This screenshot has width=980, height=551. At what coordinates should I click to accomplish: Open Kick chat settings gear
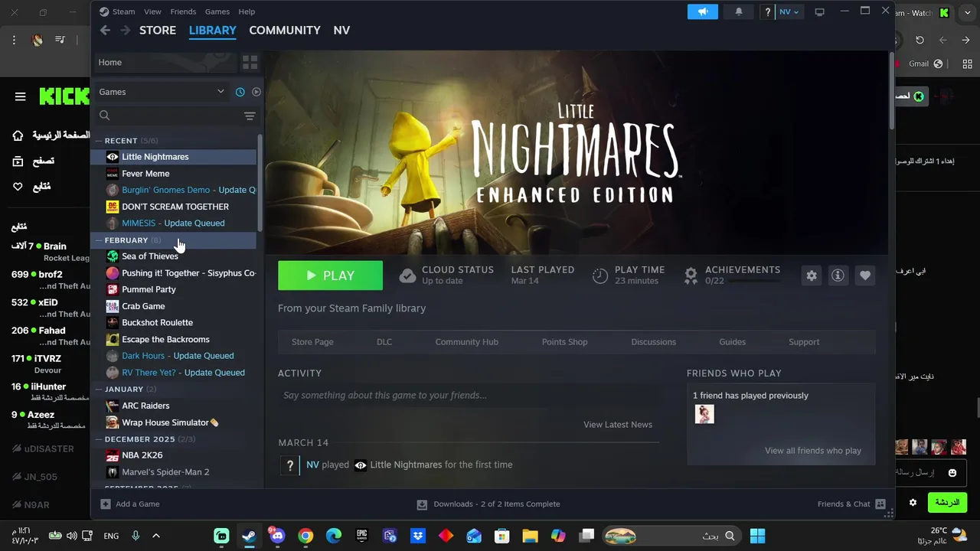coord(913,503)
